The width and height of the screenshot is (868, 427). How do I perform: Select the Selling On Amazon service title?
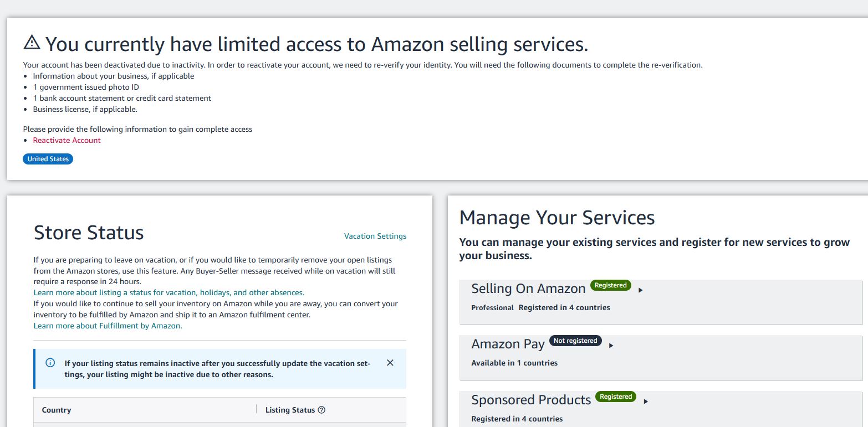(528, 289)
